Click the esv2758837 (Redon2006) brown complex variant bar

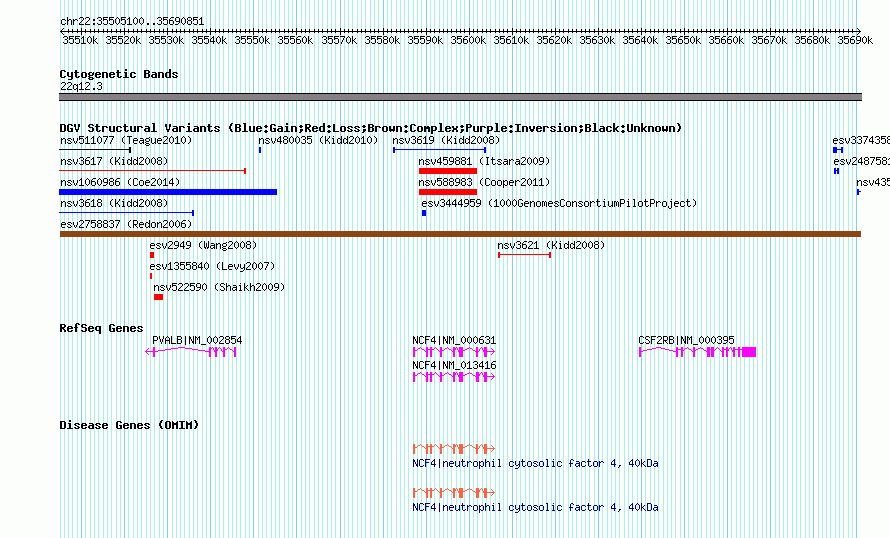point(460,234)
